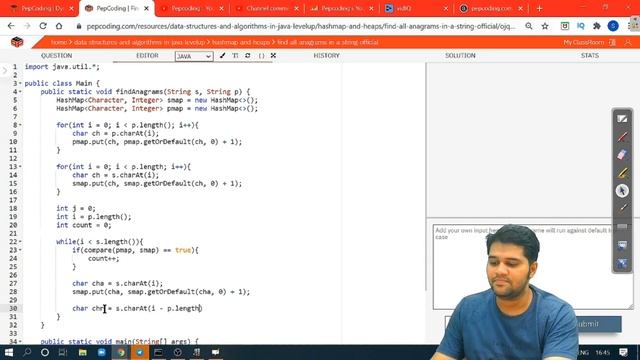Open the HISTORY tab

point(327,56)
